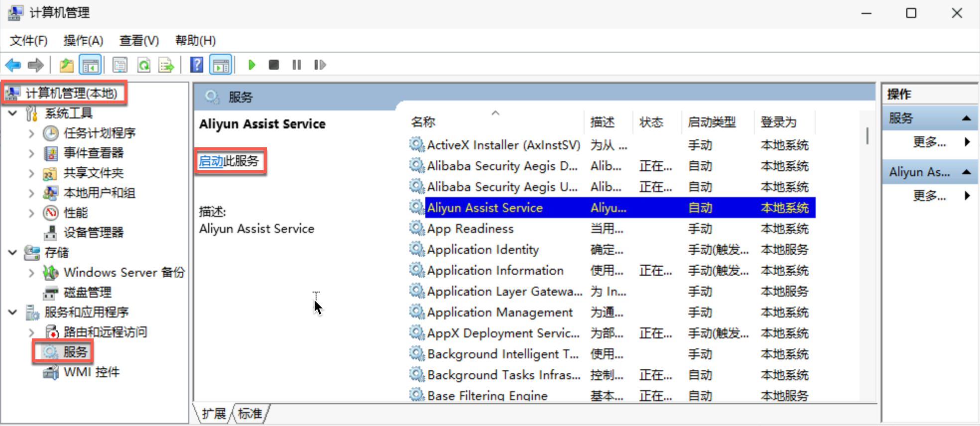Select App Readiness service row
980x426 pixels.
pos(612,228)
